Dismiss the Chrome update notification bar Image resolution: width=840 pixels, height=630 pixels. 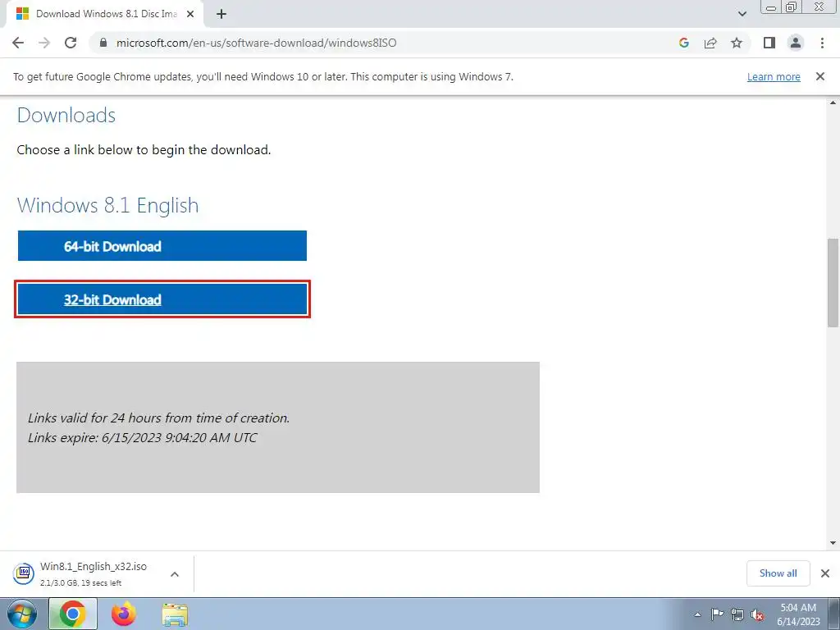819,76
